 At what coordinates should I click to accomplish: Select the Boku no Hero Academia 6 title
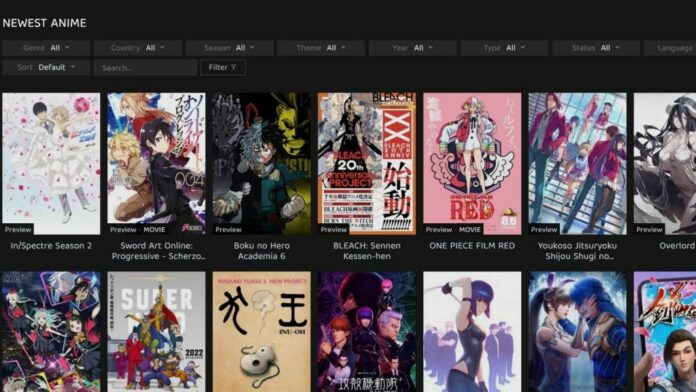tap(261, 251)
